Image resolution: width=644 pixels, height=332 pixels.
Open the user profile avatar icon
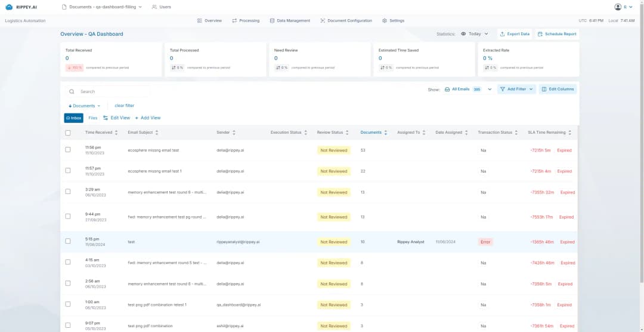point(618,7)
